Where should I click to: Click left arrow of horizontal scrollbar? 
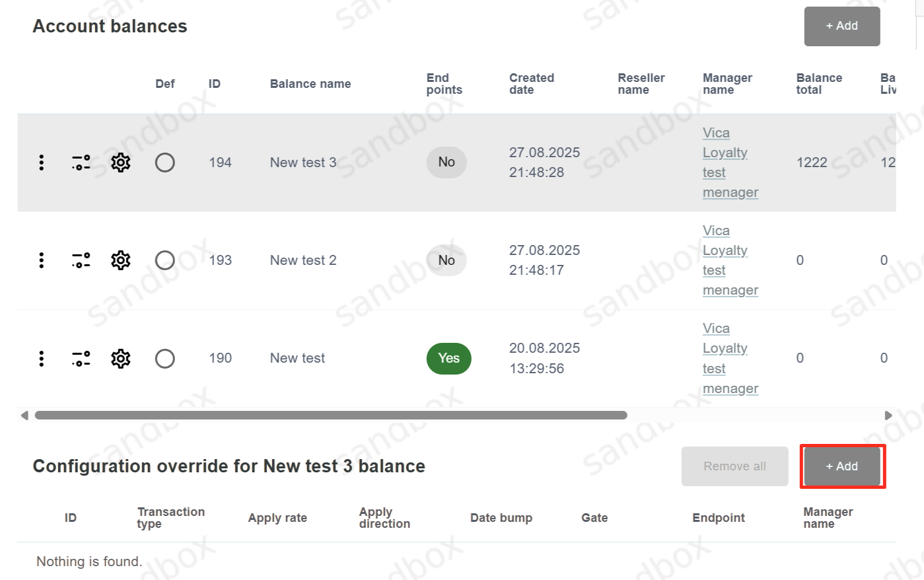[x=24, y=416]
